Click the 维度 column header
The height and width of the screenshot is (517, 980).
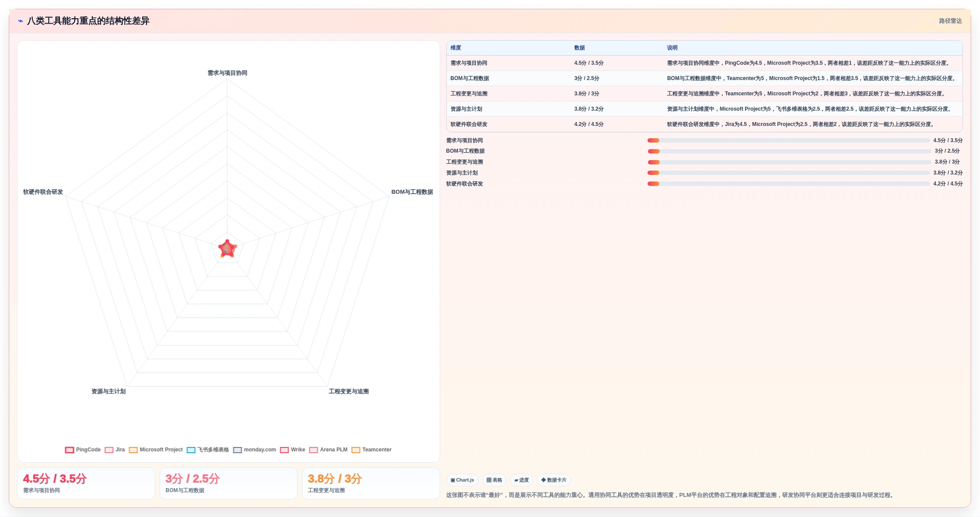tap(456, 48)
